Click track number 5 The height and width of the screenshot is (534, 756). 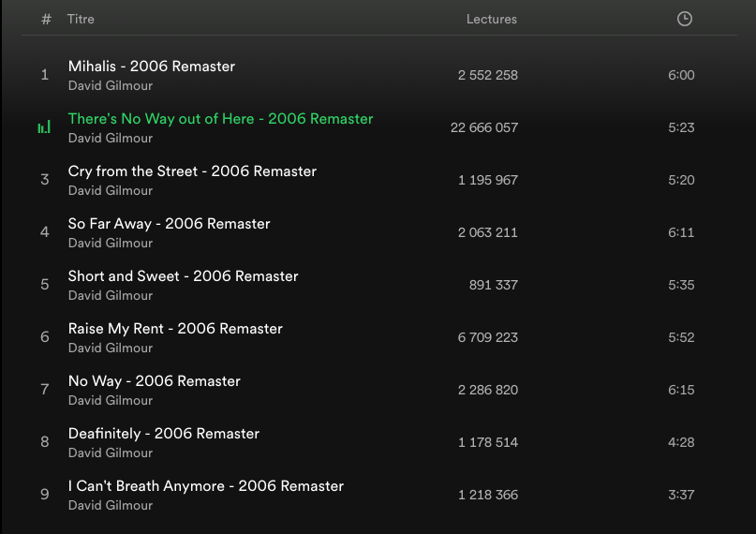pyautogui.click(x=44, y=285)
